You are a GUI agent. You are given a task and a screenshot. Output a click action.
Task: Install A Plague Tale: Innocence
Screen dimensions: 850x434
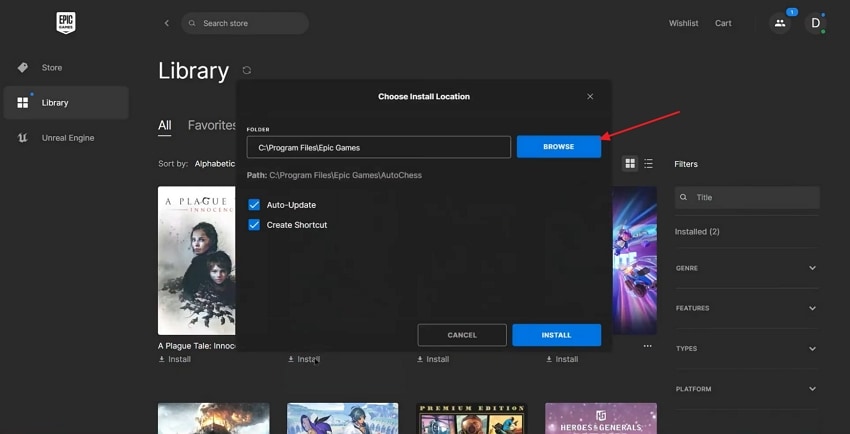coord(175,359)
